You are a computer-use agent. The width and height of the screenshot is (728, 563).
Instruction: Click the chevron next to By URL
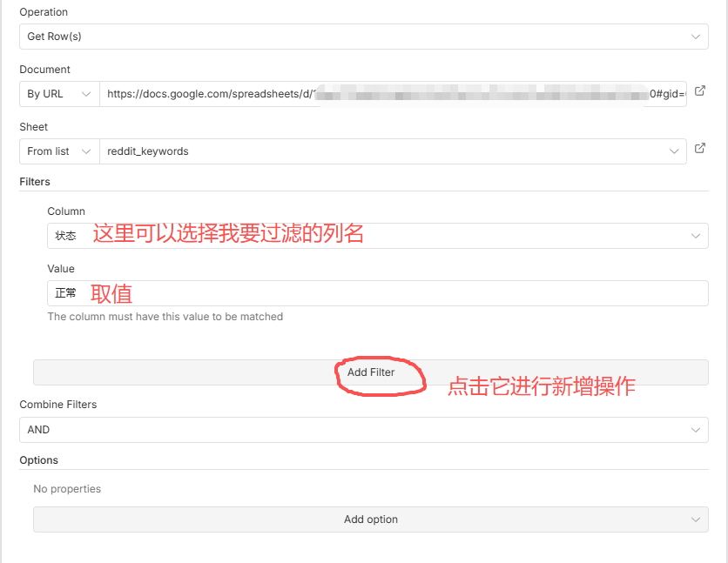pos(85,94)
